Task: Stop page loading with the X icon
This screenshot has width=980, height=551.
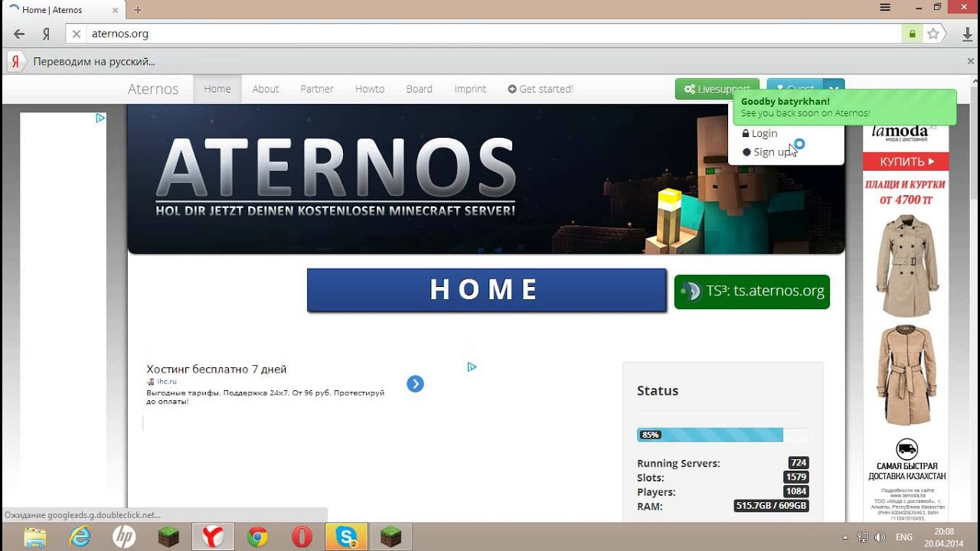Action: [x=76, y=34]
